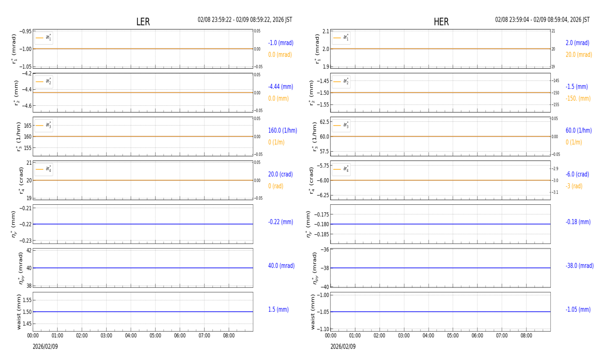
Task: Click the ∂r2* legend in HER
Action: [x=341, y=82]
